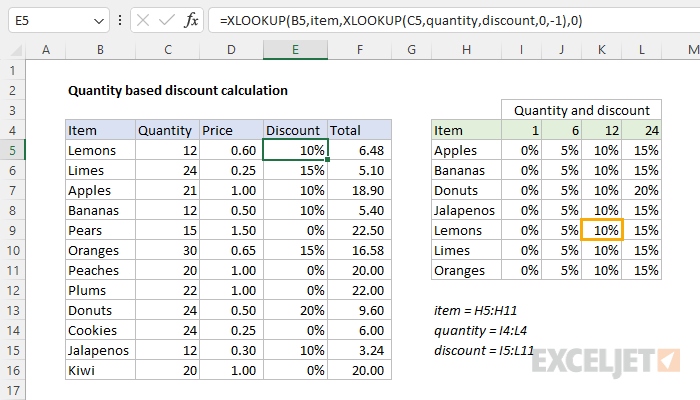700x400 pixels.
Task: Click the Cancel (X) formula bar icon
Action: (143, 21)
